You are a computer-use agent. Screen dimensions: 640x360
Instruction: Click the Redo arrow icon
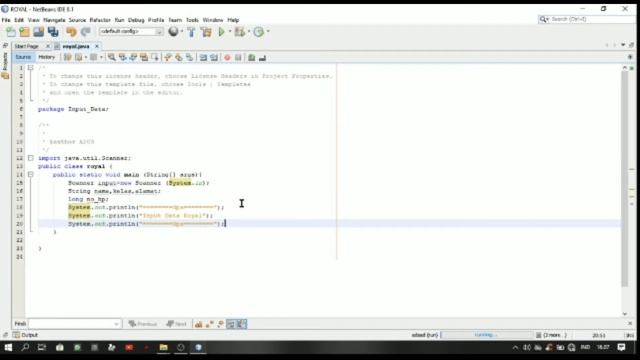click(x=86, y=32)
